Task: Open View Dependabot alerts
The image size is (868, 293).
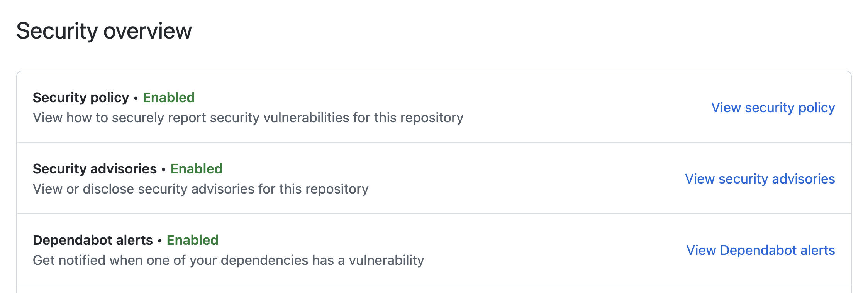Action: pyautogui.click(x=760, y=250)
